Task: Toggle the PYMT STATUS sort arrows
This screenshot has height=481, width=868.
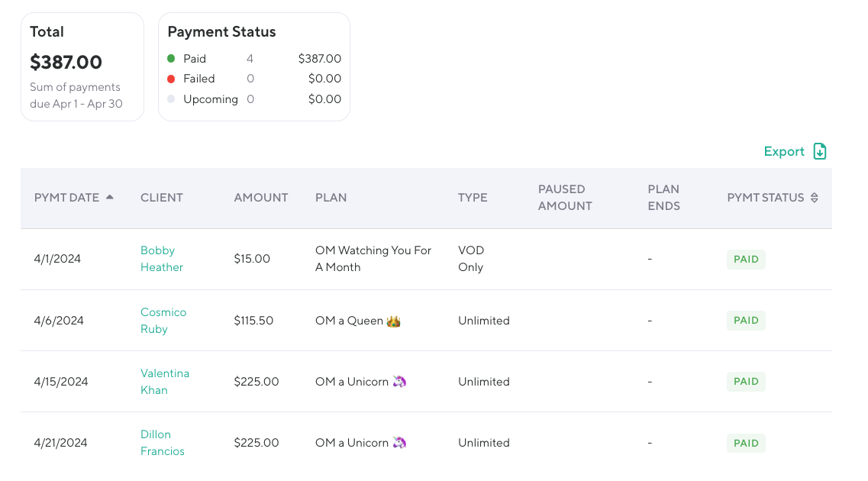Action: 814,198
